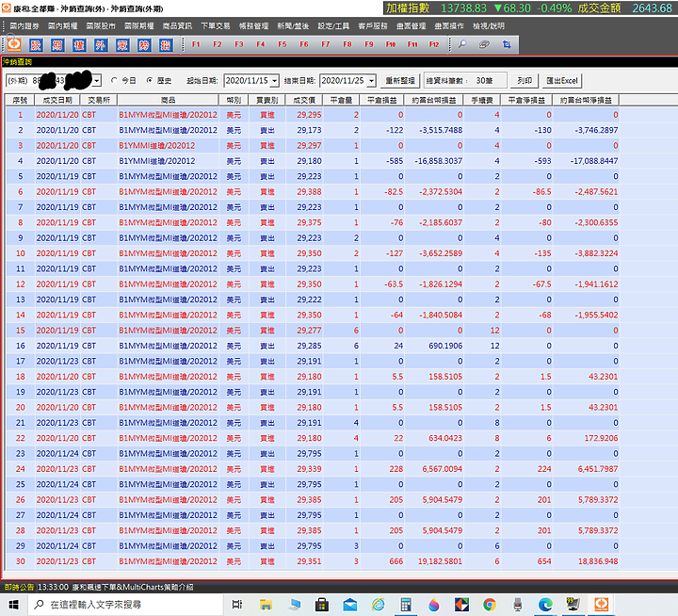Click the 重新整理 refresh button

click(x=400, y=81)
